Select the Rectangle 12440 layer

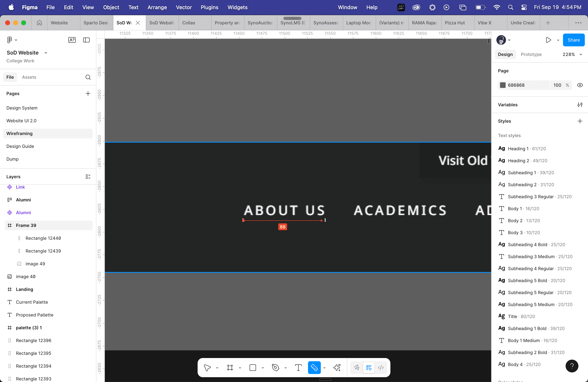[x=43, y=238]
